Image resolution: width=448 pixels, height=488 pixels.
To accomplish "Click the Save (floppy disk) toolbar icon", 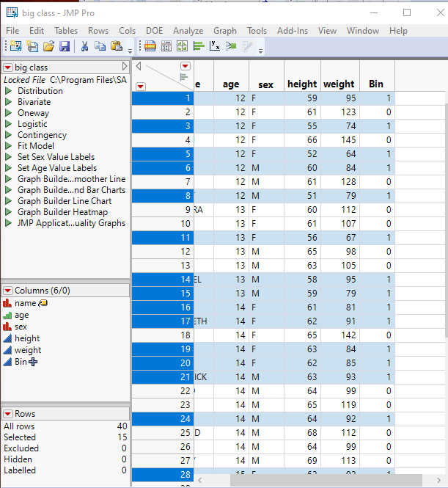I will [65, 46].
